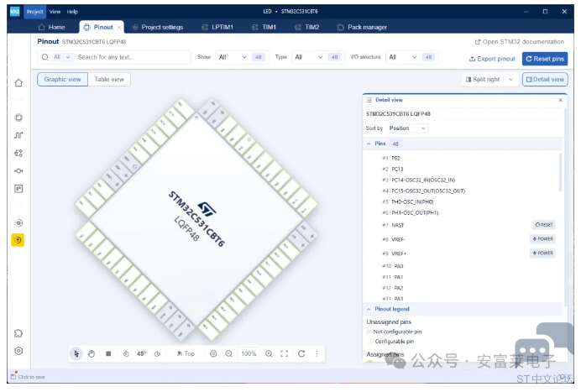This screenshot has width=581, height=392.
Task: Toggle chip Top side view
Action: click(186, 353)
